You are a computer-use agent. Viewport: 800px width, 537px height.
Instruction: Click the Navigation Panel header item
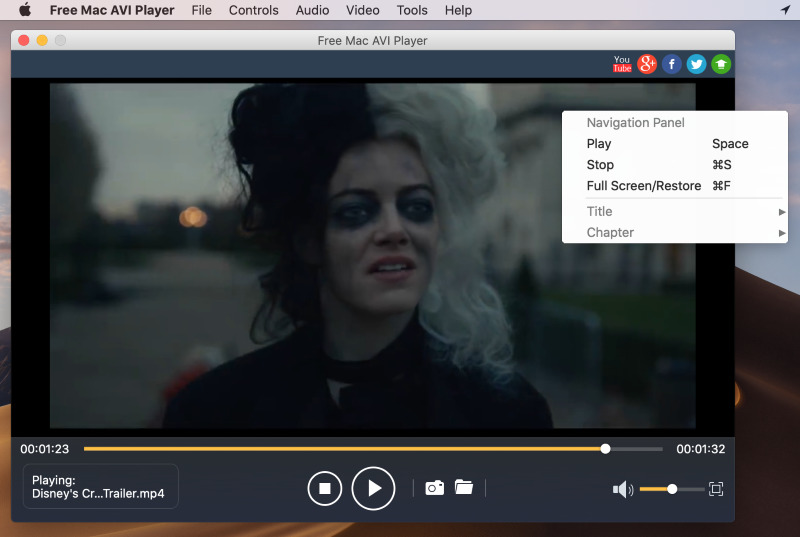tap(674, 123)
